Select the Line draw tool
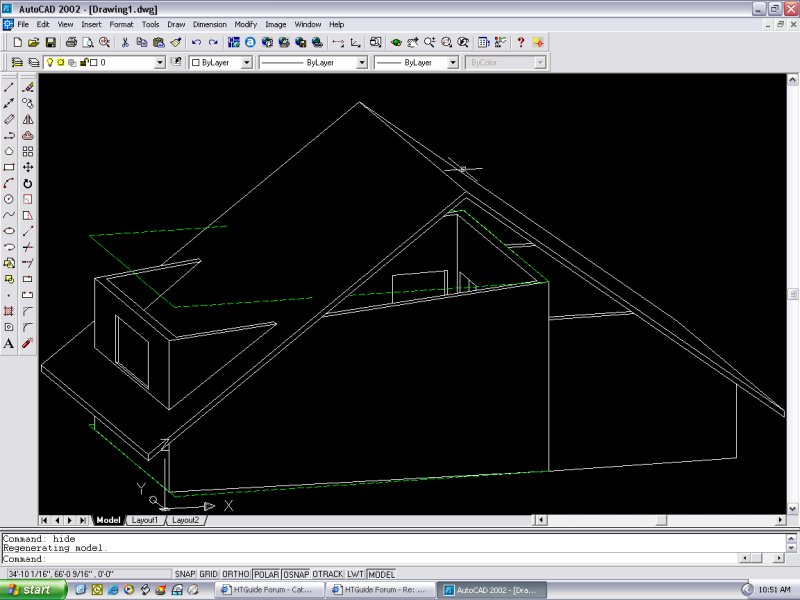This screenshot has height=600, width=800. (x=9, y=87)
